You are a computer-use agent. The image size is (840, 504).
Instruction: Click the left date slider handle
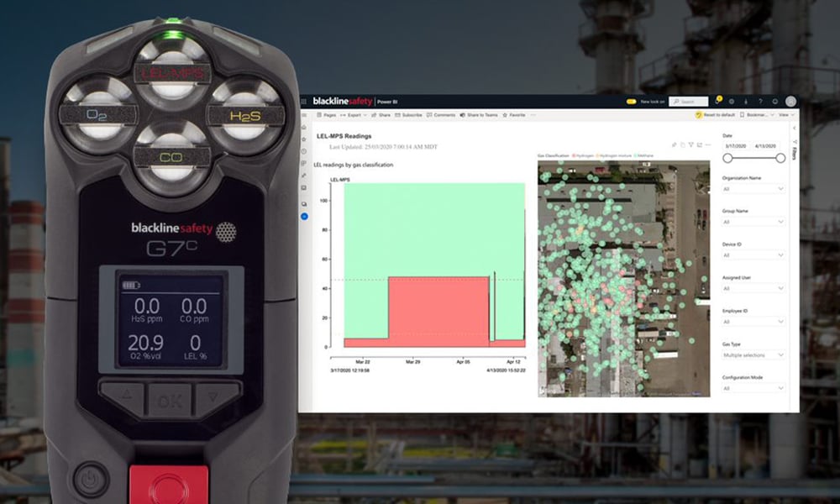(727, 158)
